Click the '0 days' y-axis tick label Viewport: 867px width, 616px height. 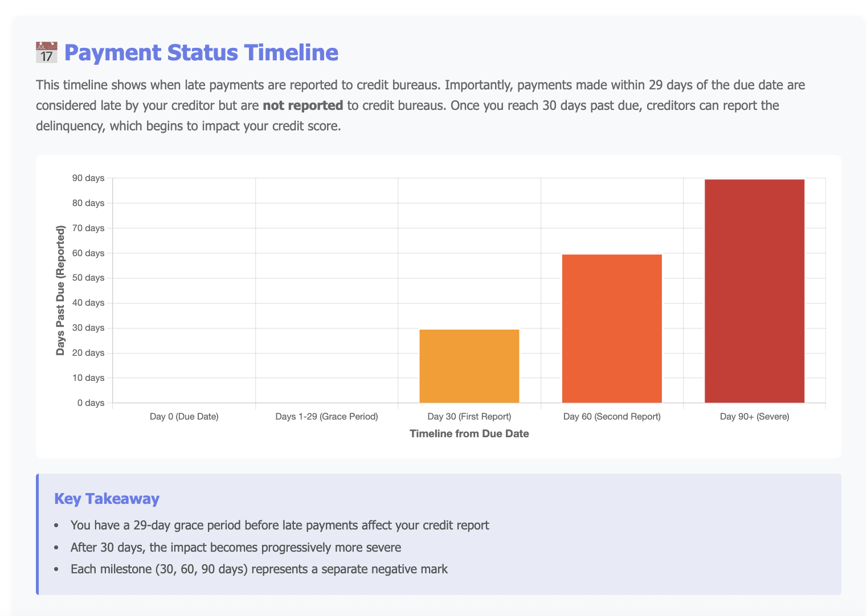(91, 403)
